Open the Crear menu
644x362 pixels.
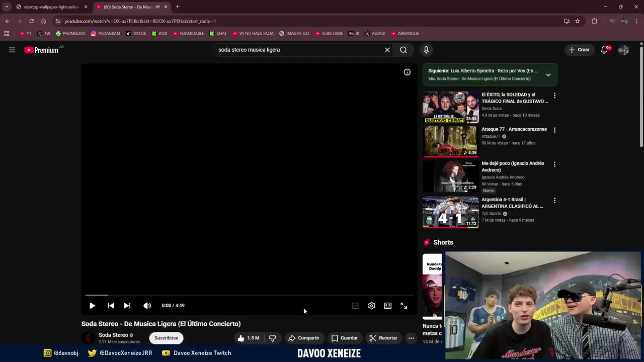tap(579, 50)
